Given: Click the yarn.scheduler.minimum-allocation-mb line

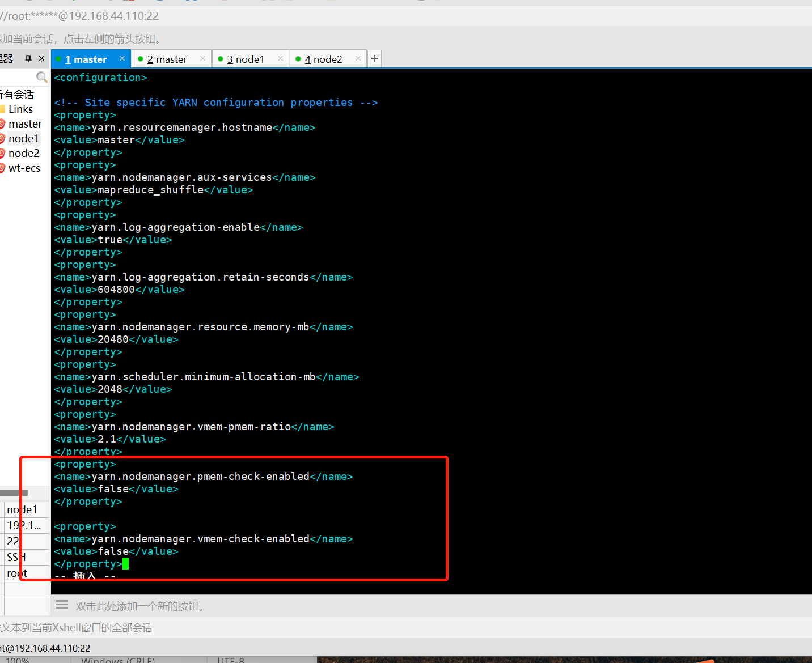Looking at the screenshot, I should [x=206, y=377].
